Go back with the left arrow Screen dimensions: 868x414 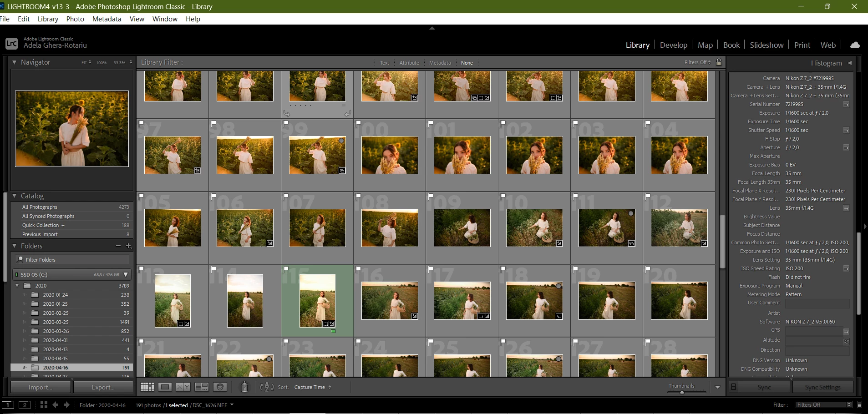pos(56,404)
